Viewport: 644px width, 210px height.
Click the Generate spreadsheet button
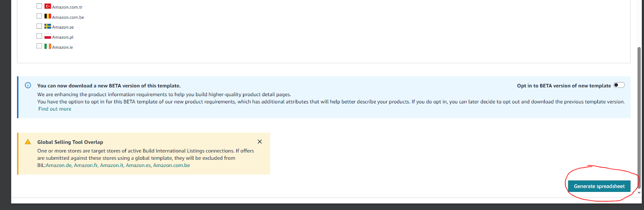click(x=599, y=186)
